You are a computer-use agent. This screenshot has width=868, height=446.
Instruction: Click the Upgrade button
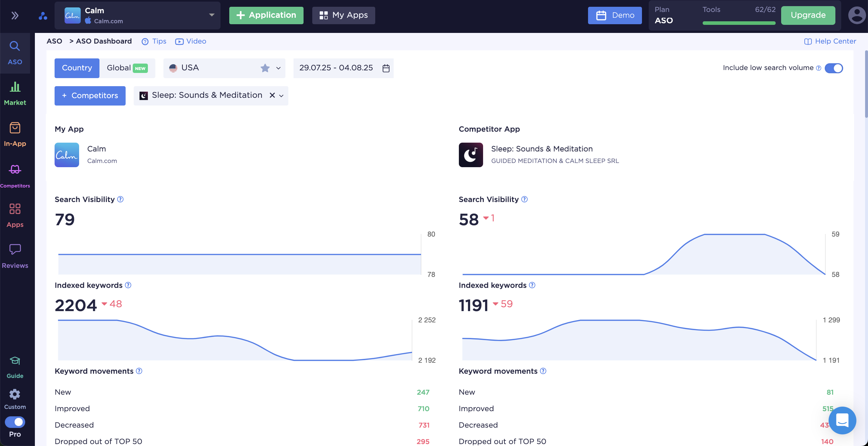(808, 15)
